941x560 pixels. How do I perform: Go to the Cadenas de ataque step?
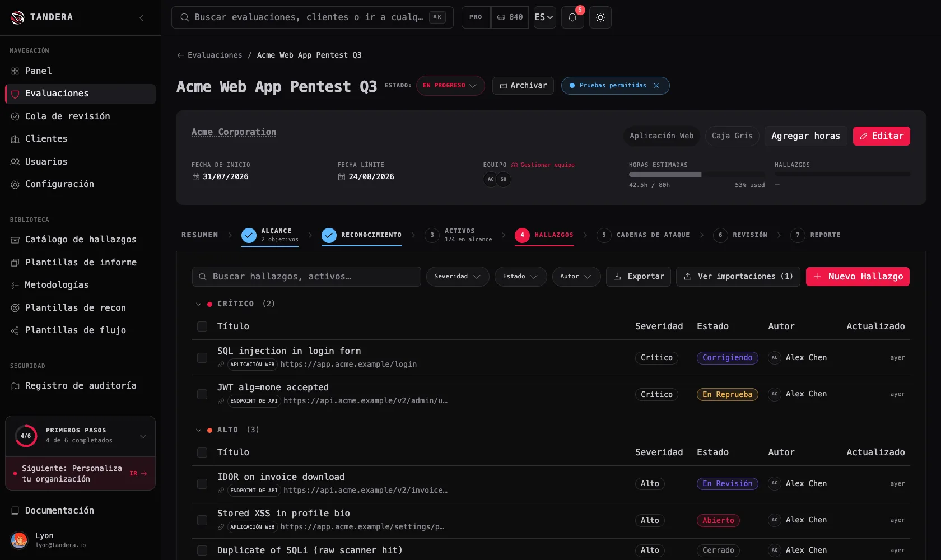pyautogui.click(x=644, y=235)
